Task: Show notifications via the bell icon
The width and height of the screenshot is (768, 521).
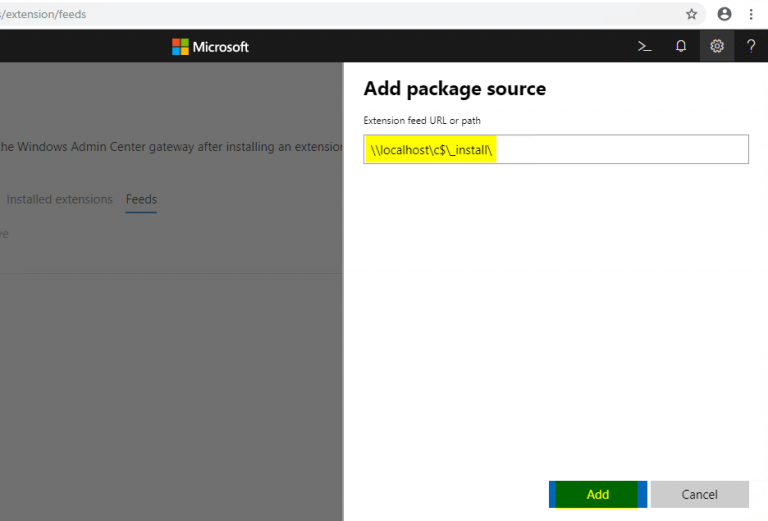Action: pos(681,46)
